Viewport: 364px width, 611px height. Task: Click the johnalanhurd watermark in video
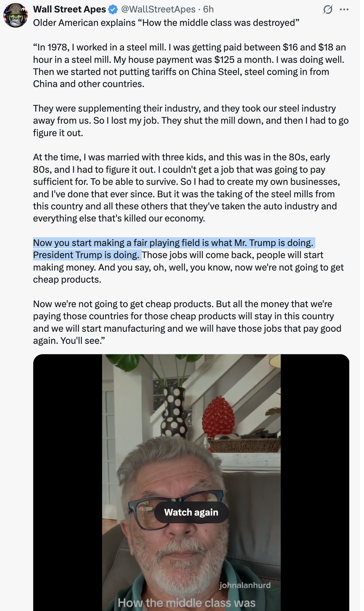tap(245, 585)
